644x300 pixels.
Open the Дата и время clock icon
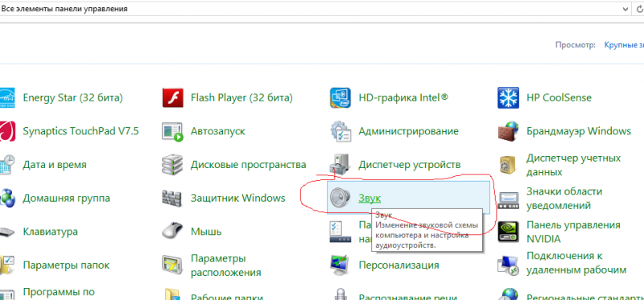7,165
